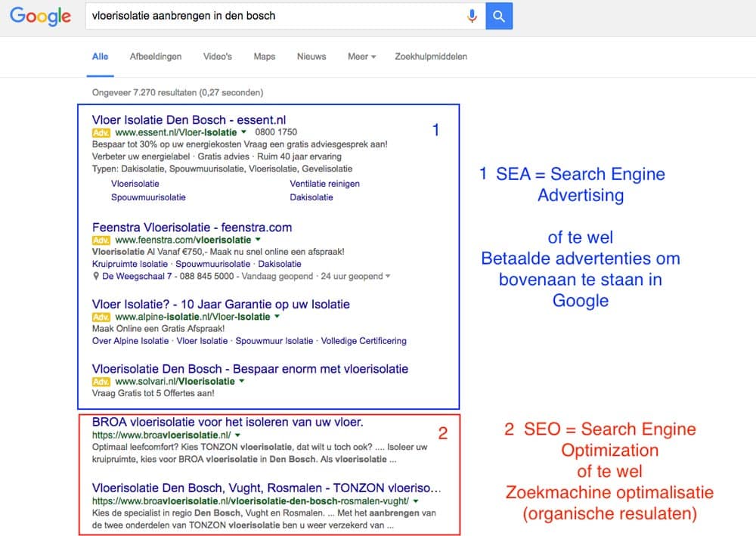Click the Spouwmuurisolatie sitelink under essent

pos(148,197)
